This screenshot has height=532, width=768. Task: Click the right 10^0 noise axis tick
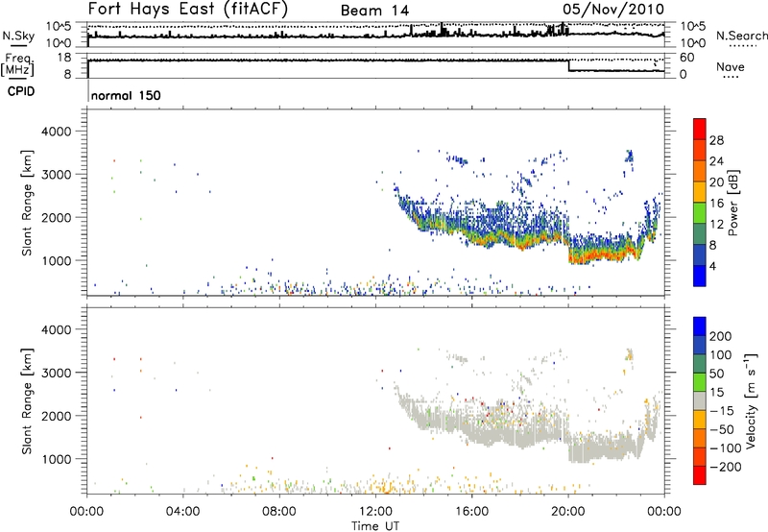tap(693, 43)
